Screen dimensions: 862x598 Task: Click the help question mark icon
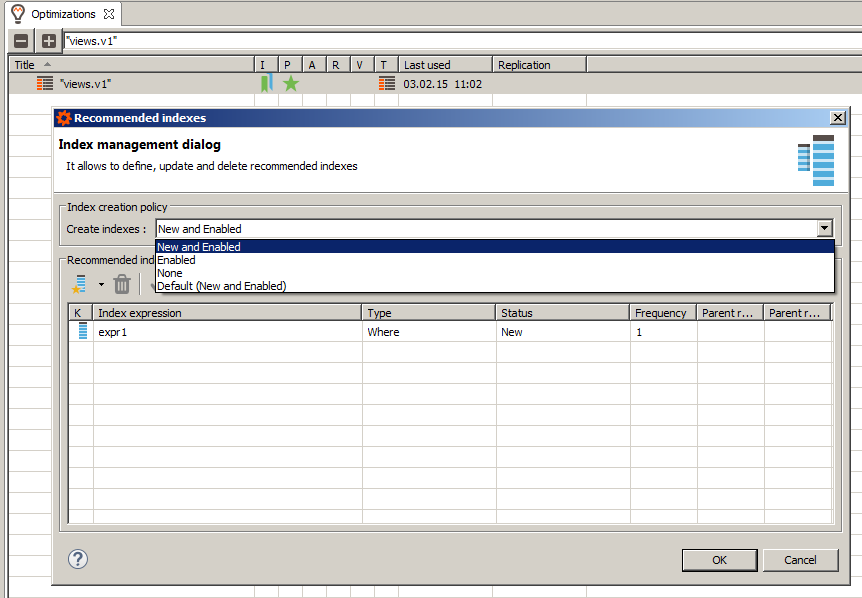[78, 559]
